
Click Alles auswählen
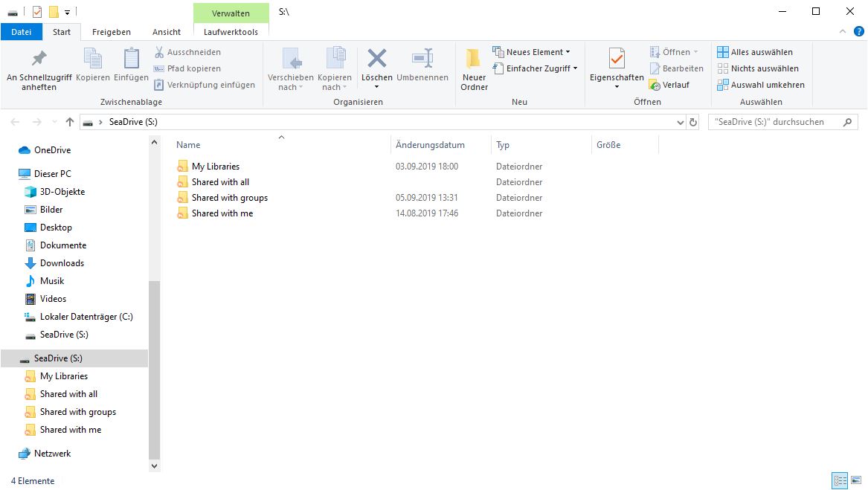(x=755, y=52)
